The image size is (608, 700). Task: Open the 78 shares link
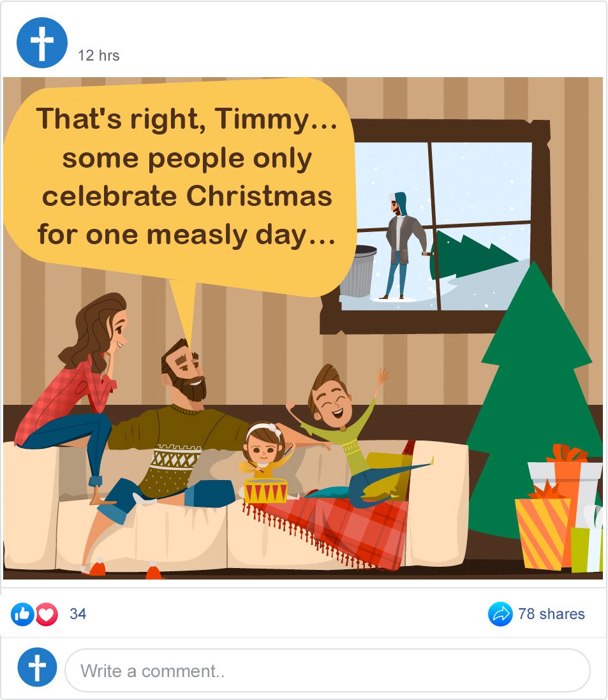(x=551, y=614)
